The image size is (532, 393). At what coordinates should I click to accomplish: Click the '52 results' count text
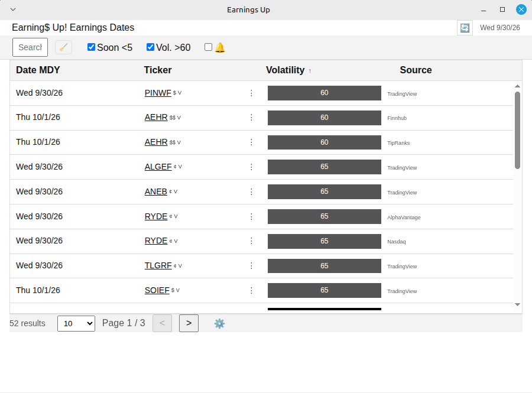27,323
